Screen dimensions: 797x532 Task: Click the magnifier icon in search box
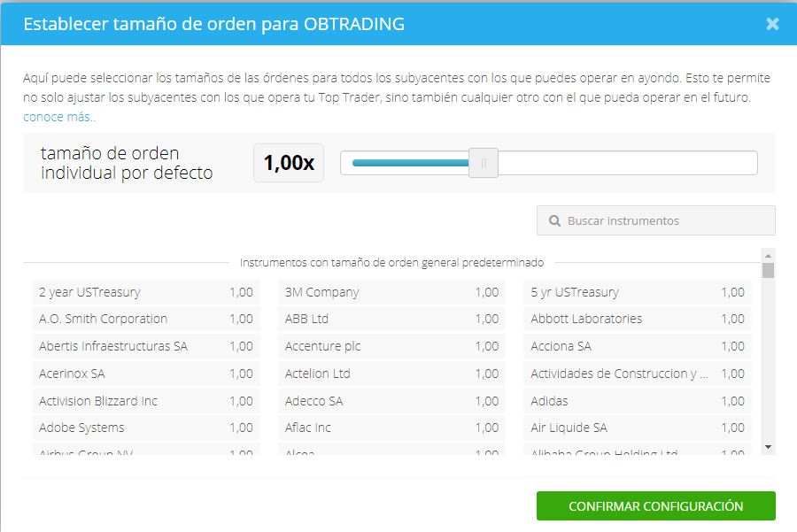click(554, 221)
